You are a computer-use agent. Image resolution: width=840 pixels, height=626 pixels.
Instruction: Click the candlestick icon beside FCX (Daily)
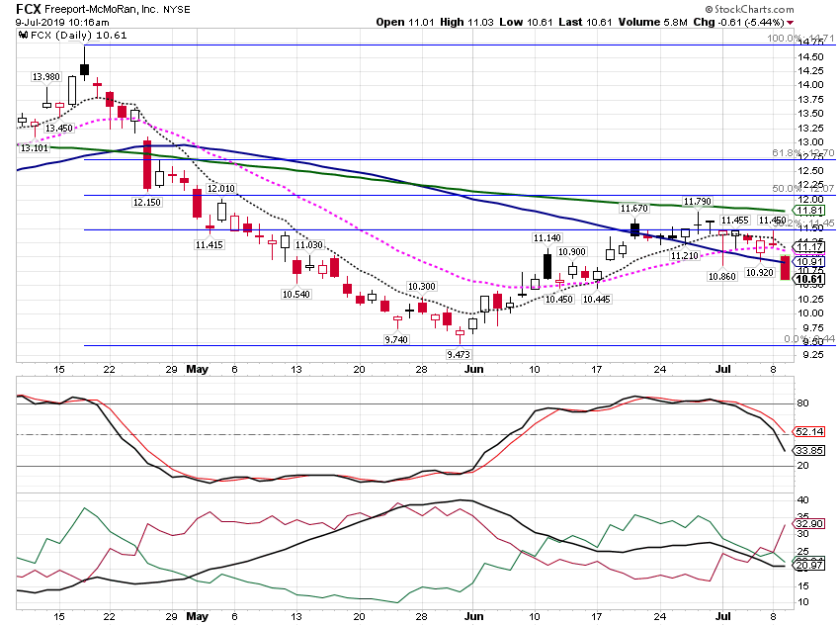(24, 36)
